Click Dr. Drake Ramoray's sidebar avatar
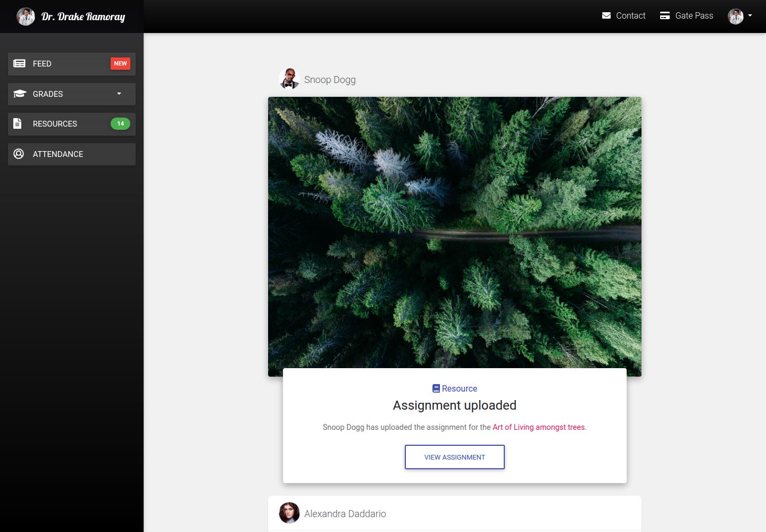The image size is (766, 532). pyautogui.click(x=26, y=16)
